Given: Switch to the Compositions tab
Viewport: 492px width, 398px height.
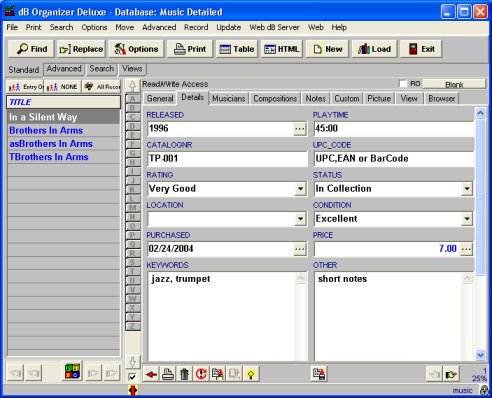Looking at the screenshot, I should pos(275,99).
